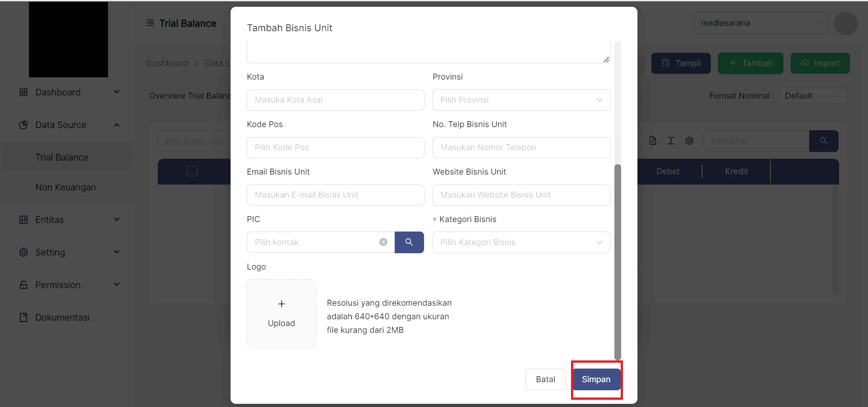Screen dimensions: 868x407
Task: Clear the PIC contact field with the x icon
Action: [x=383, y=242]
